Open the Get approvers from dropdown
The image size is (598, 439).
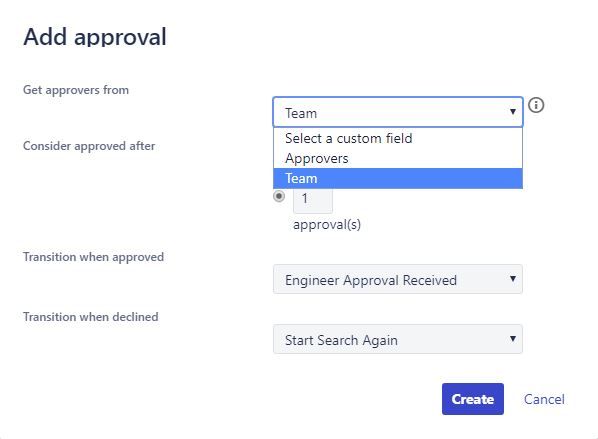click(x=398, y=112)
